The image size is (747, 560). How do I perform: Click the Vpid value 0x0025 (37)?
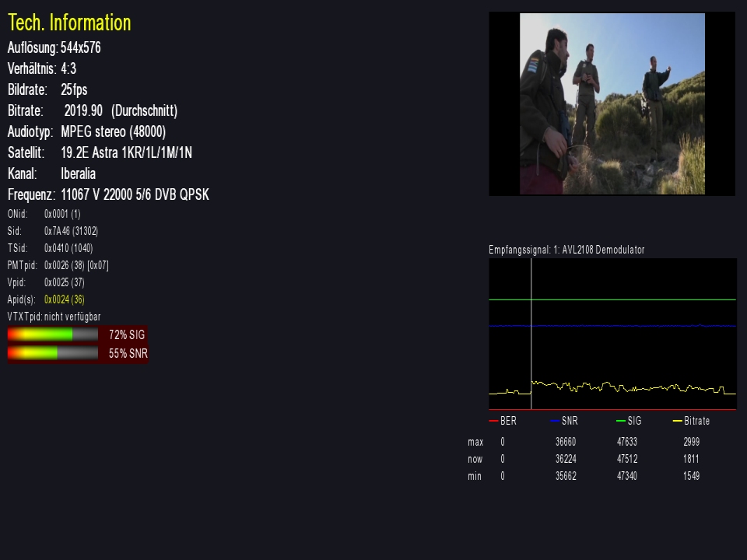pos(65,282)
